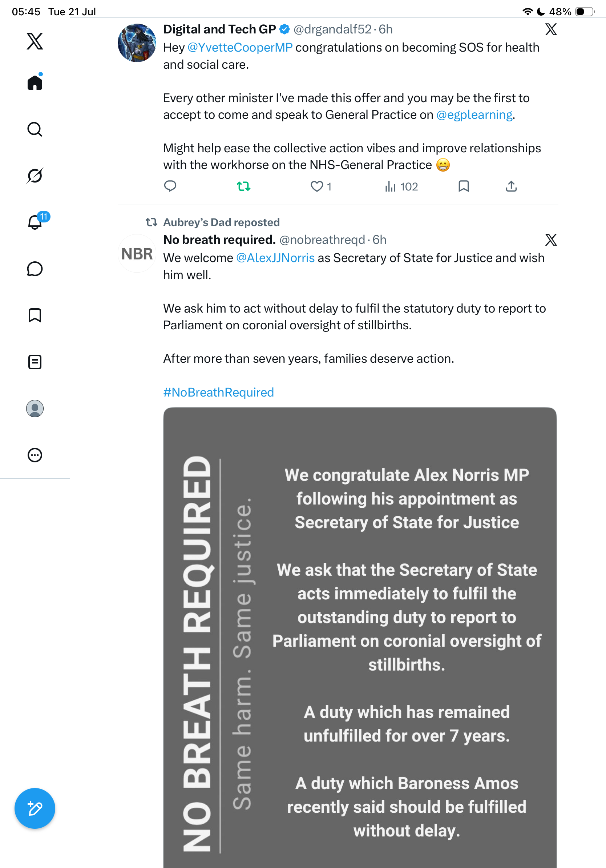Open Grok from the sidebar
606x868 pixels.
pyautogui.click(x=35, y=176)
